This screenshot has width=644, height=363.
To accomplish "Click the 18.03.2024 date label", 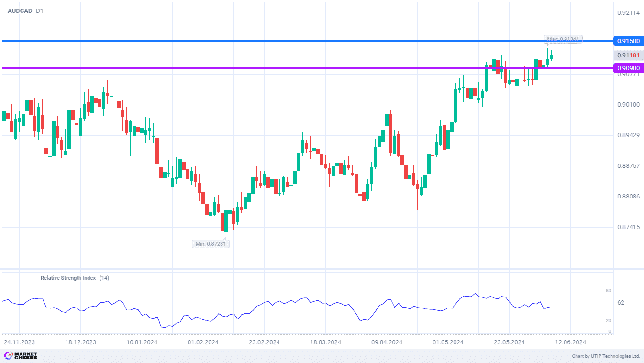I will (325, 342).
